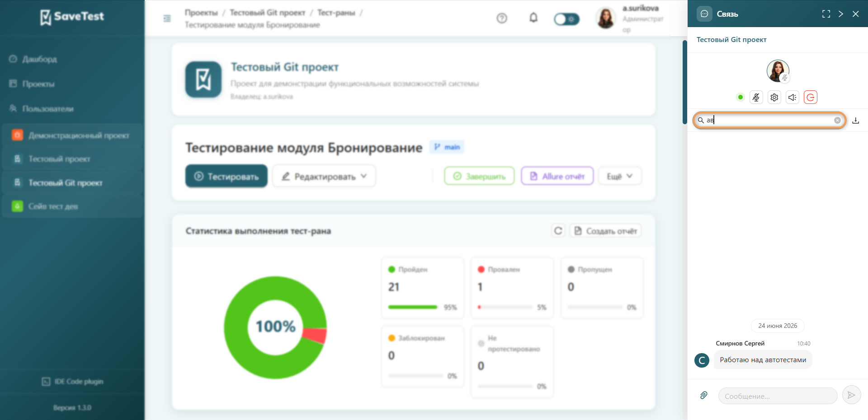Leave the call with red exit icon
868x420 pixels.
(x=811, y=97)
